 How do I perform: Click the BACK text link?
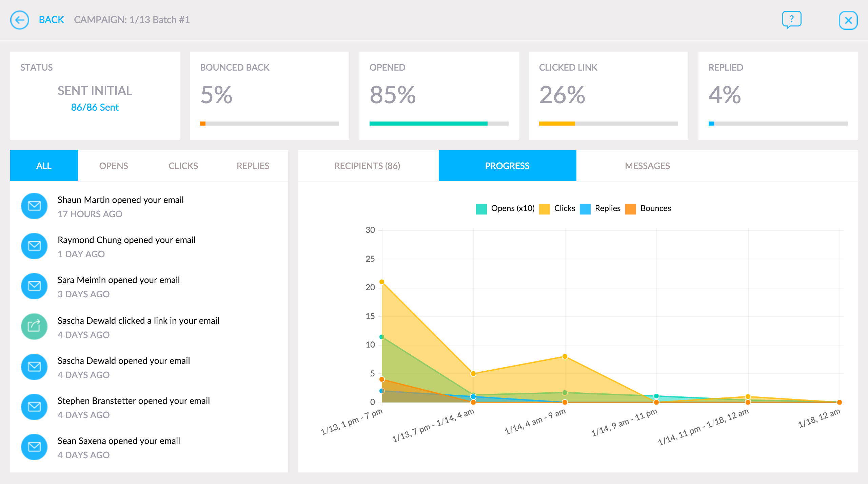tap(51, 20)
